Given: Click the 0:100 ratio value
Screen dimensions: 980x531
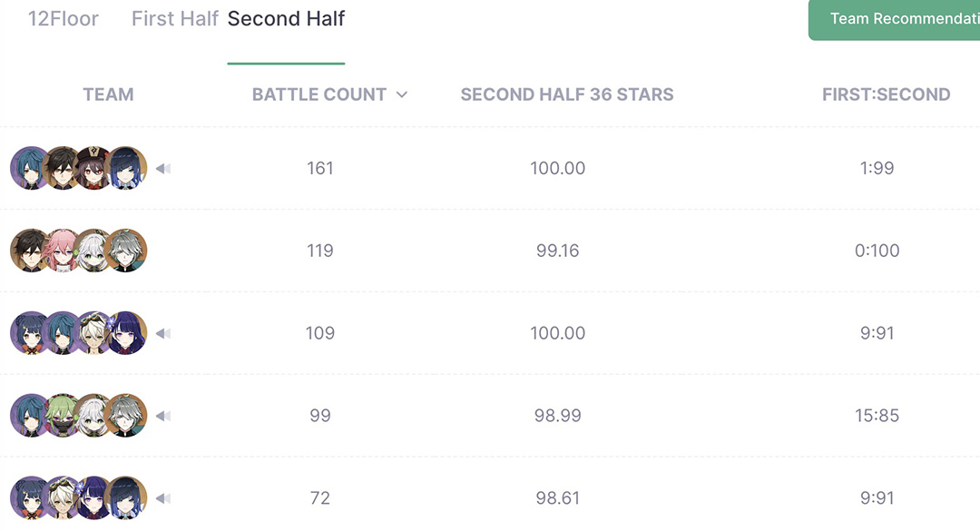Looking at the screenshot, I should pyautogui.click(x=877, y=251).
